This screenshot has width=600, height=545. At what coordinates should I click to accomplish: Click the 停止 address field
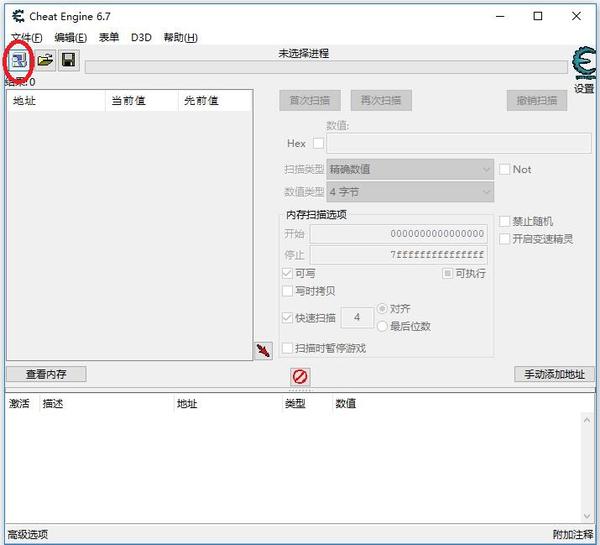click(399, 255)
